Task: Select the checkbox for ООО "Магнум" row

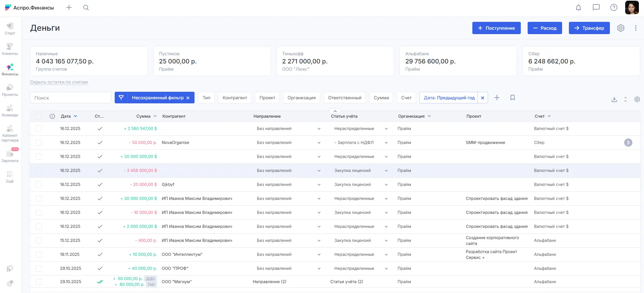Action: (39, 282)
